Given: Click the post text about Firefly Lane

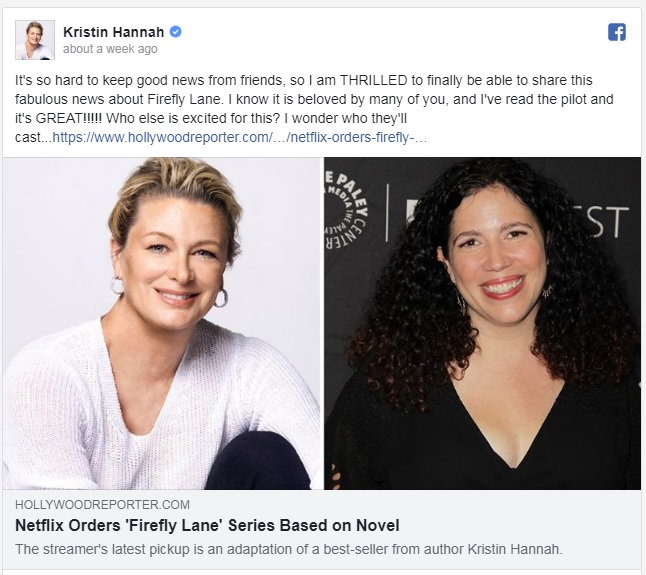Looking at the screenshot, I should (314, 109).
